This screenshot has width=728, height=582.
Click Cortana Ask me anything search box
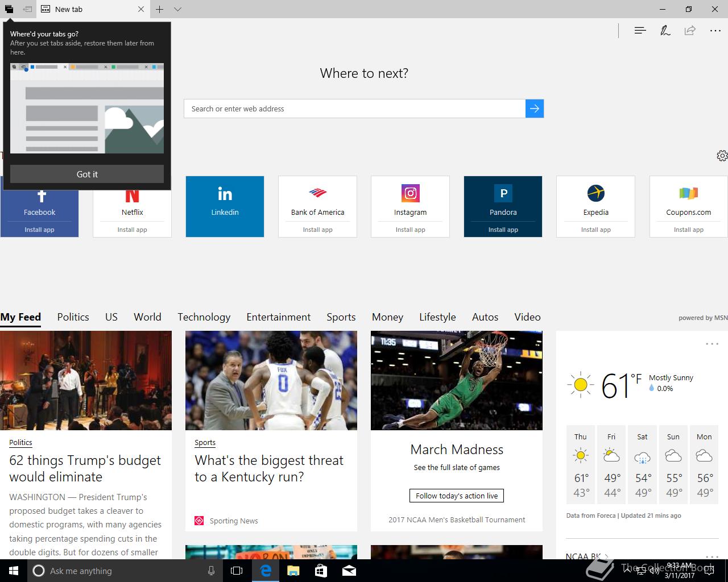(124, 571)
